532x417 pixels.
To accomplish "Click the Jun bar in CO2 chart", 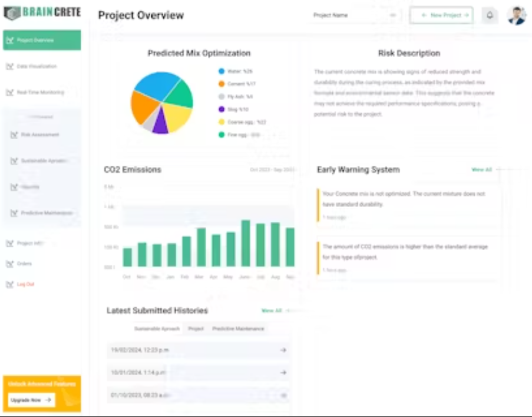I will pos(246,243).
